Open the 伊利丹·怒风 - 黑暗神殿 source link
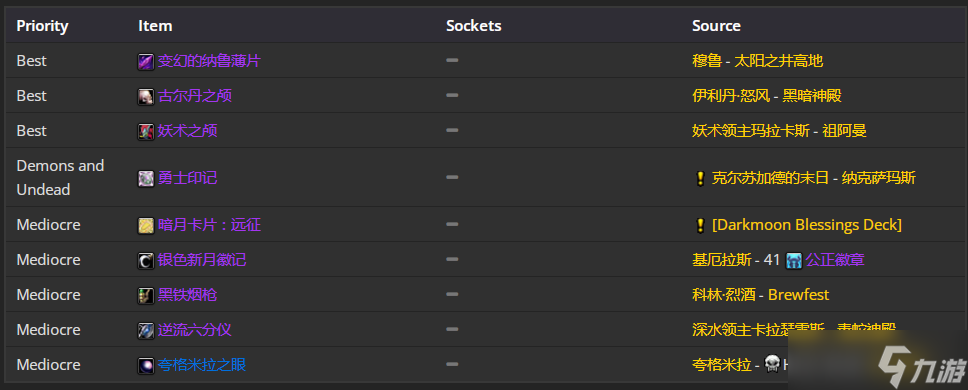 coord(767,96)
